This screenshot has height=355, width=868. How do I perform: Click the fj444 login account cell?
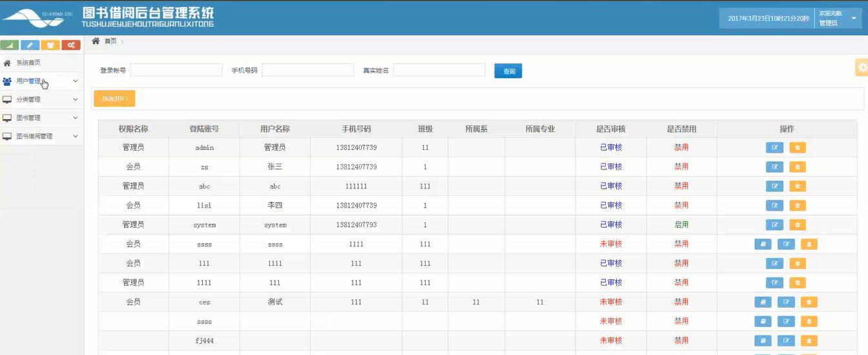coord(204,341)
